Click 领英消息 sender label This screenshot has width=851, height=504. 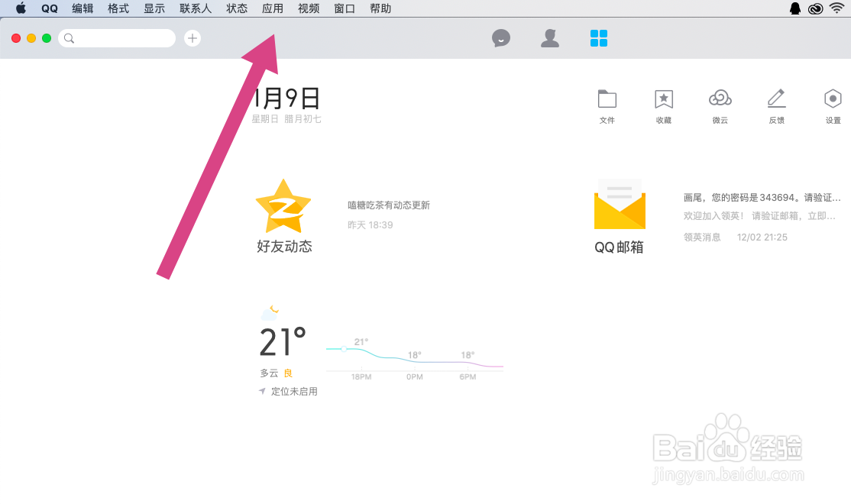tap(702, 237)
